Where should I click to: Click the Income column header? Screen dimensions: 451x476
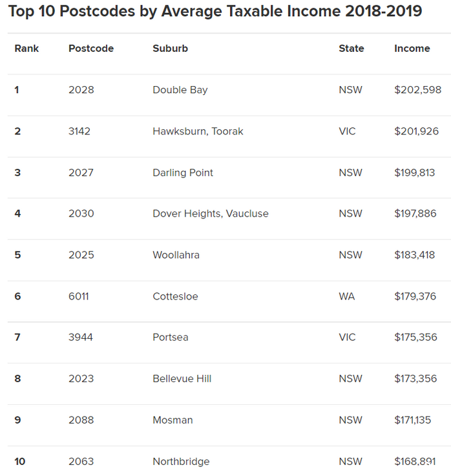click(412, 49)
